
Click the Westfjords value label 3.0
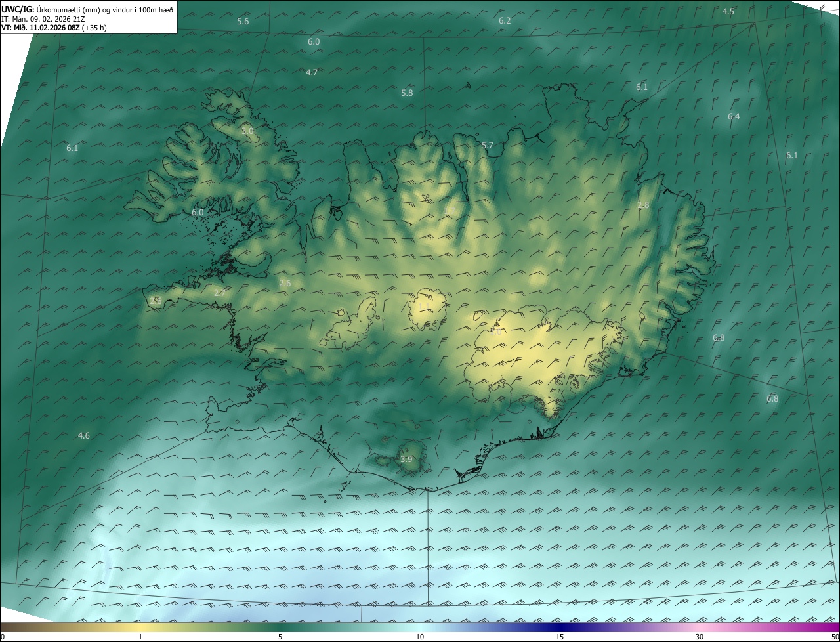[247, 131]
